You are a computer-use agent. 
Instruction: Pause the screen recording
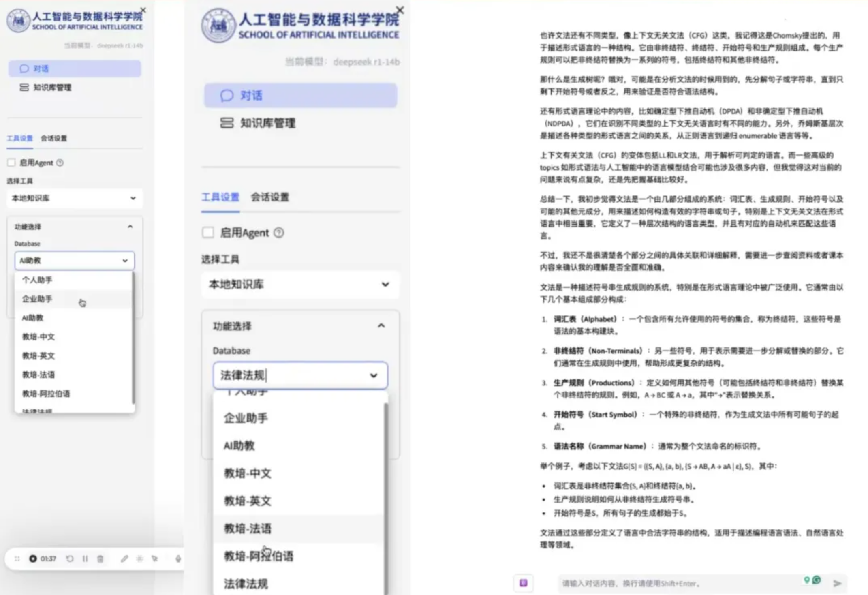85,559
